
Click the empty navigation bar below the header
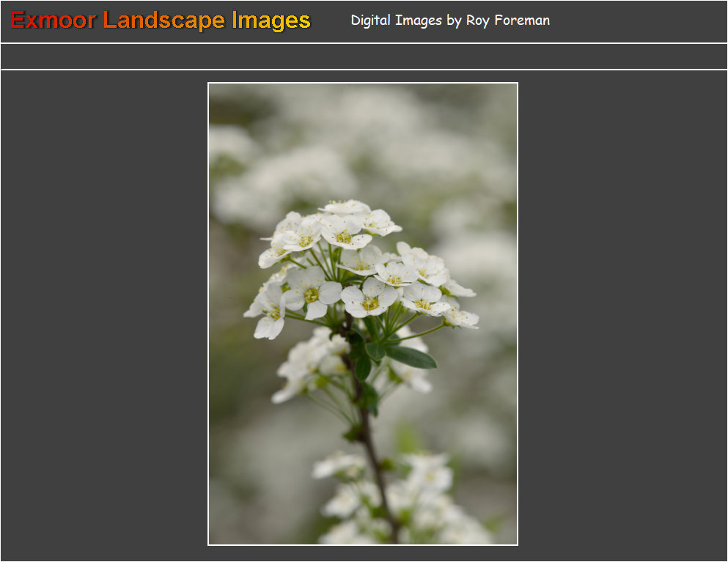point(364,56)
